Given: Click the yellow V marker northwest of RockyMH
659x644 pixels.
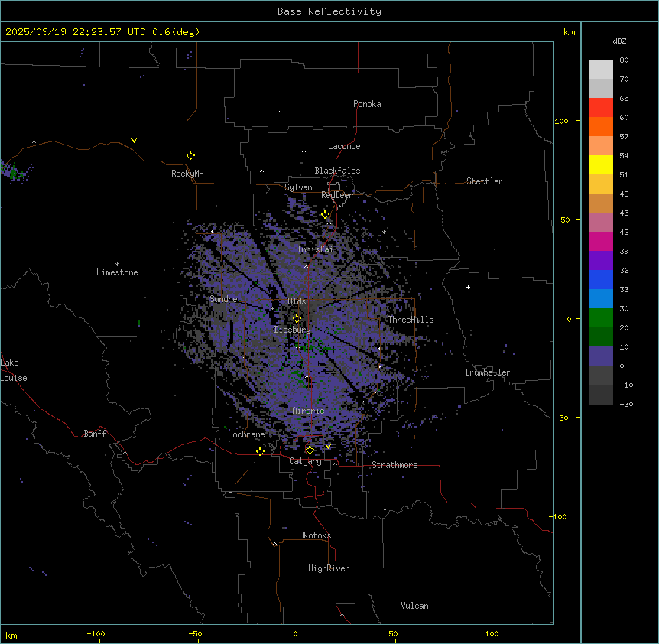Looking at the screenshot, I should point(134,141).
